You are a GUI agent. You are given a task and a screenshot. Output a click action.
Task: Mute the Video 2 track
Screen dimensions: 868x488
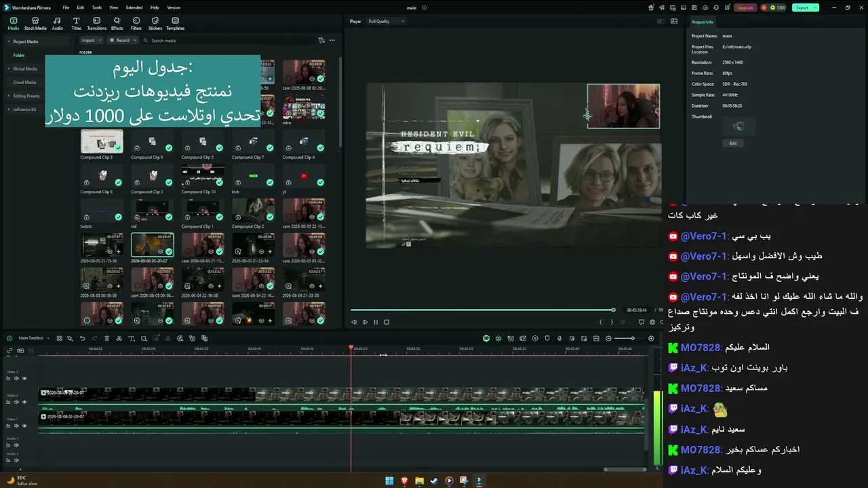(x=16, y=402)
